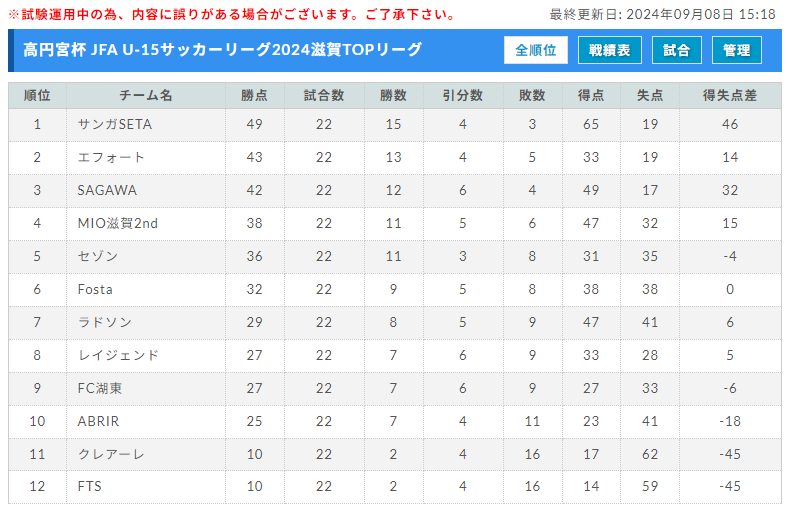
Task: Open the 戦績表 tab
Action: [609, 50]
